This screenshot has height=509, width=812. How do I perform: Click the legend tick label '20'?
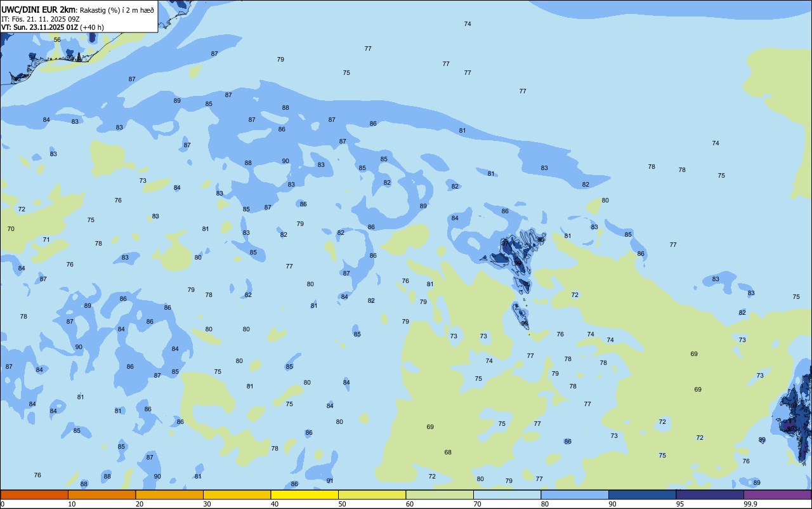(x=140, y=504)
